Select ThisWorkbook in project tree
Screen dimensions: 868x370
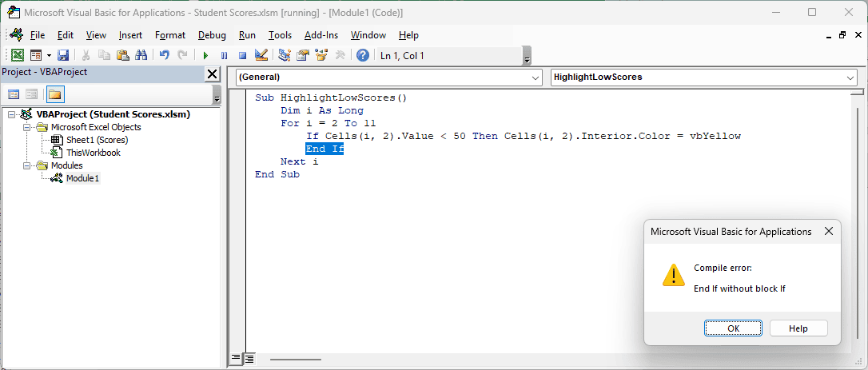(x=93, y=153)
